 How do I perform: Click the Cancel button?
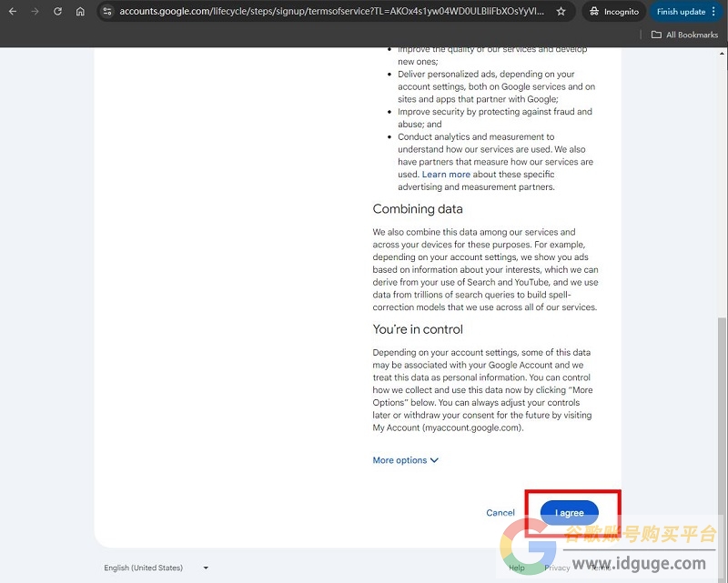[x=500, y=513]
